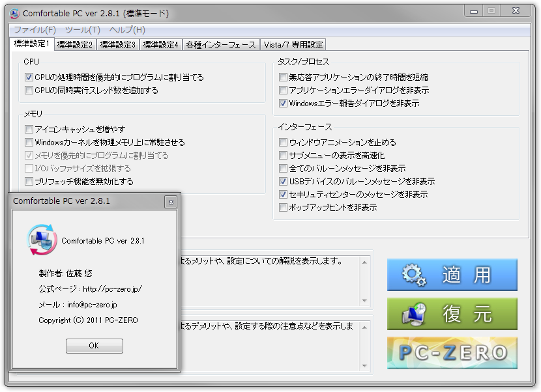The image size is (541, 392).
Task: Open the 各種インターフェース tab
Action: [221, 45]
